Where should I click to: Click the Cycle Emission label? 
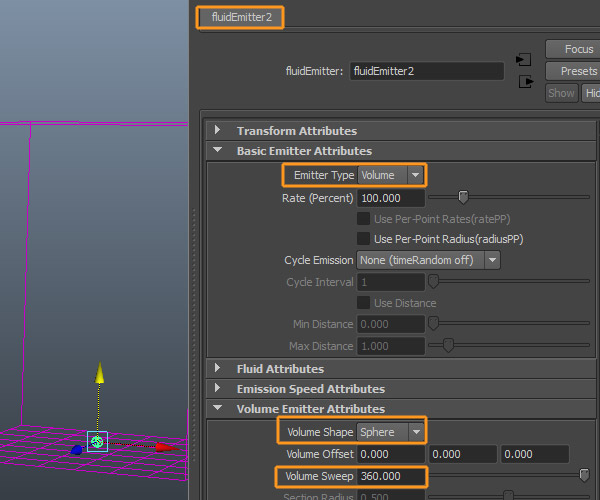(318, 260)
